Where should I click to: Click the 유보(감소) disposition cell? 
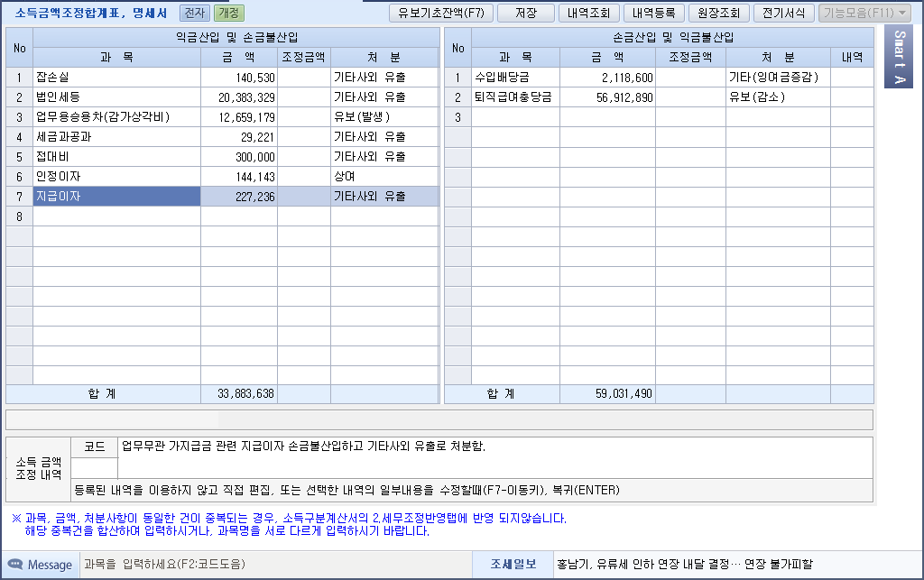[x=779, y=97]
